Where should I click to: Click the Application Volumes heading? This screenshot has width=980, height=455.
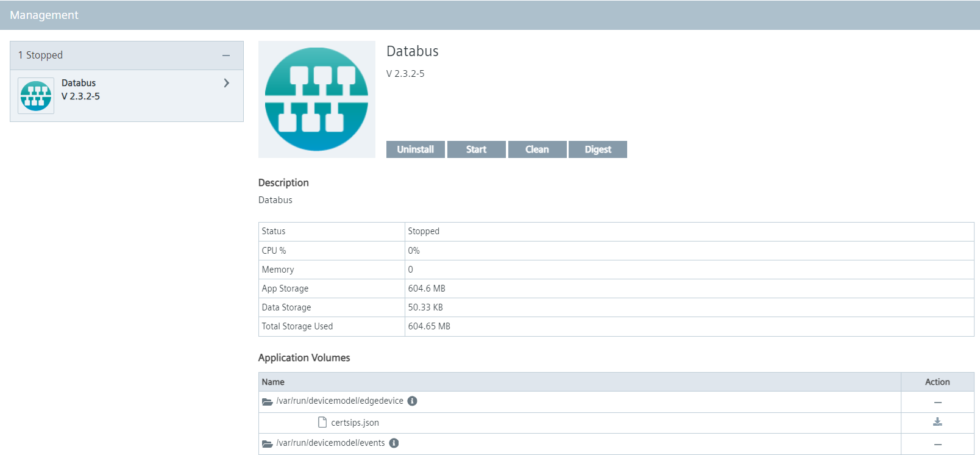click(304, 357)
